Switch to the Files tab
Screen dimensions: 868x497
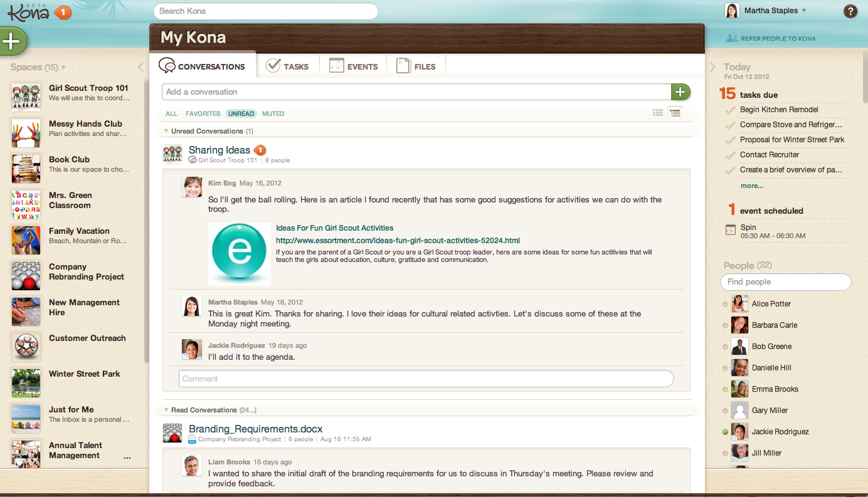click(416, 66)
